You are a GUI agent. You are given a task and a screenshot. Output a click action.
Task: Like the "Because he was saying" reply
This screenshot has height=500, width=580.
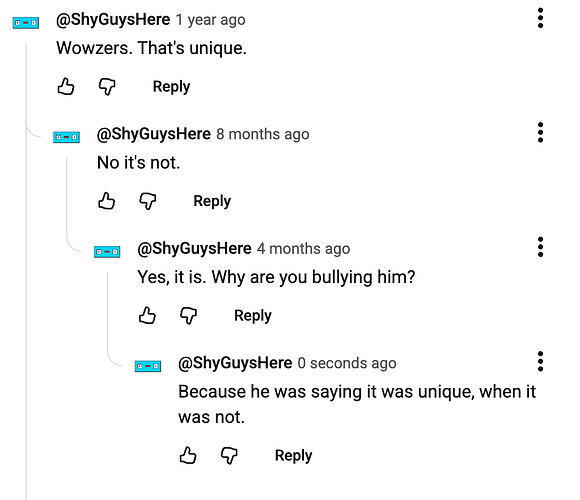click(188, 455)
